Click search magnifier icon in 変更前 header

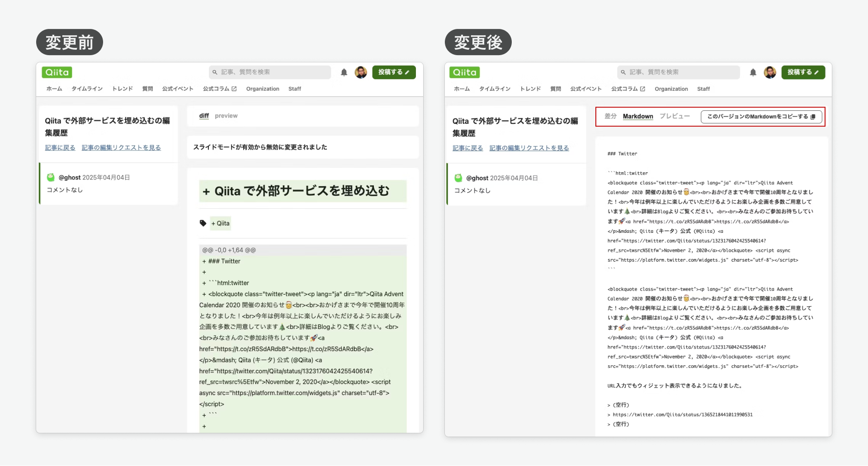215,72
